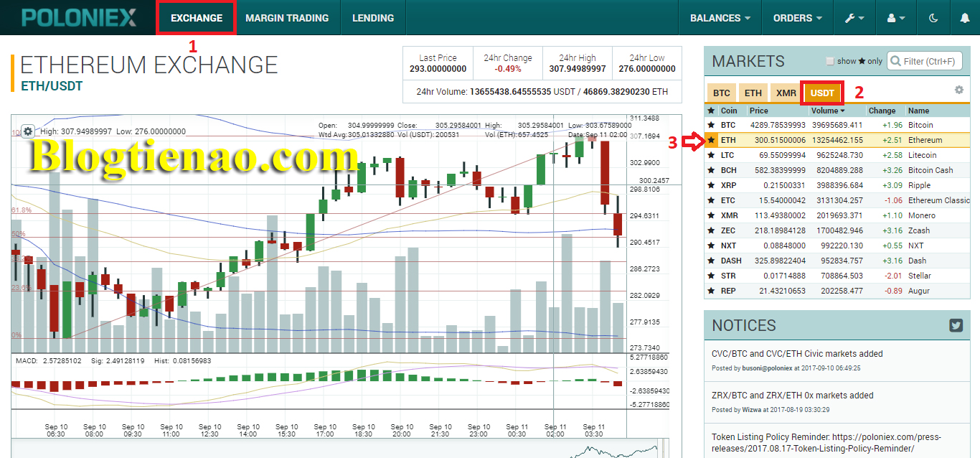Enable the show starred only checkbox
This screenshot has width=980, height=458.
pos(830,62)
